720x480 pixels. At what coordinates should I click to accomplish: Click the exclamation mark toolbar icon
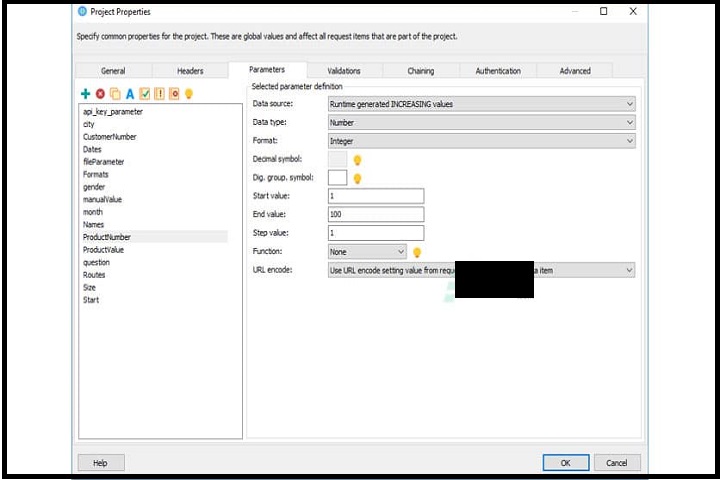tap(159, 94)
